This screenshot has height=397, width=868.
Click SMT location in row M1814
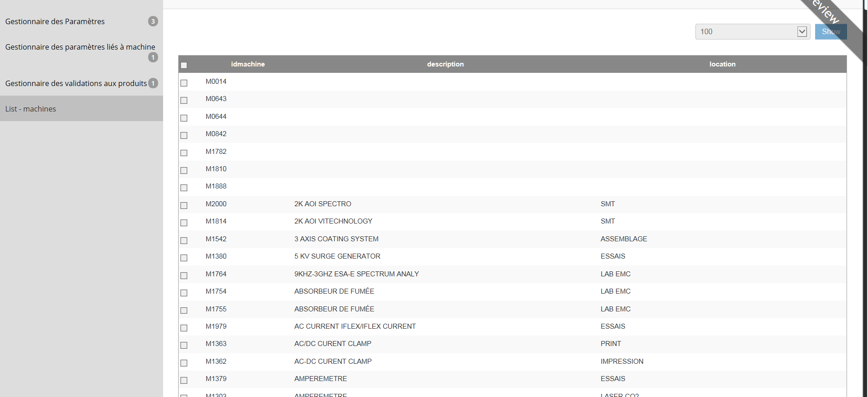608,221
